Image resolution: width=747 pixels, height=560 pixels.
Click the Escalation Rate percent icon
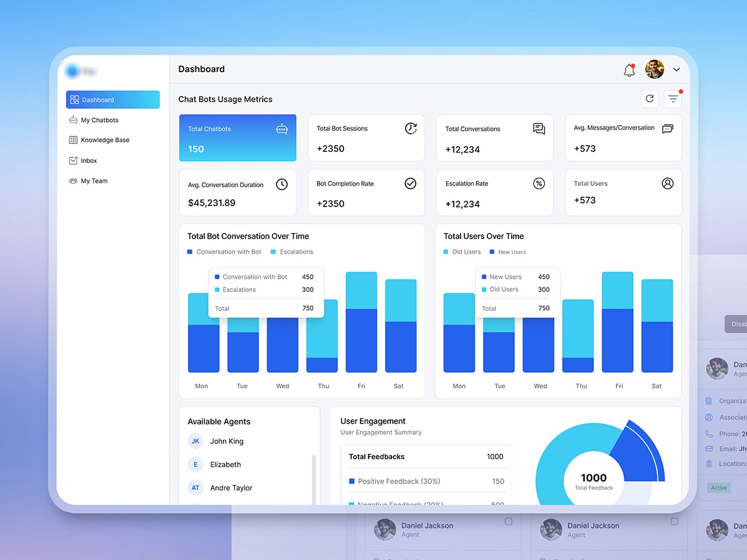point(539,184)
